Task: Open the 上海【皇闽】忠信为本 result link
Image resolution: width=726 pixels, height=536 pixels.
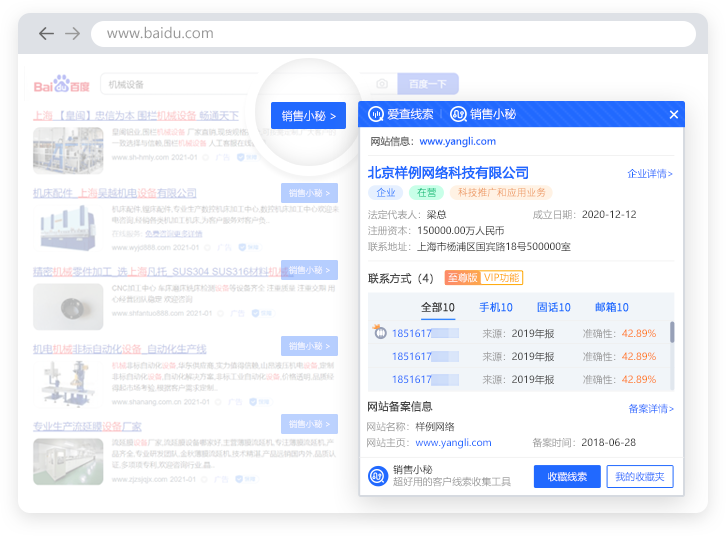Action: pyautogui.click(x=136, y=116)
